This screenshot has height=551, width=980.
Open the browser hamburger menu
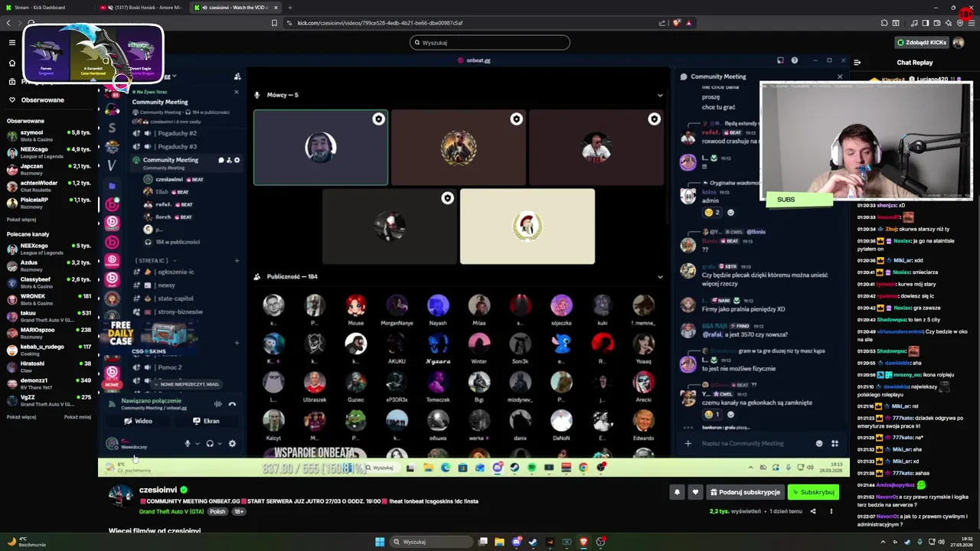[x=972, y=23]
